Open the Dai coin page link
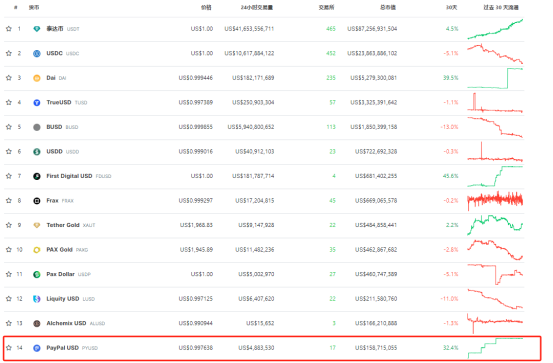Screen dimensions: 553x363 click(x=51, y=78)
